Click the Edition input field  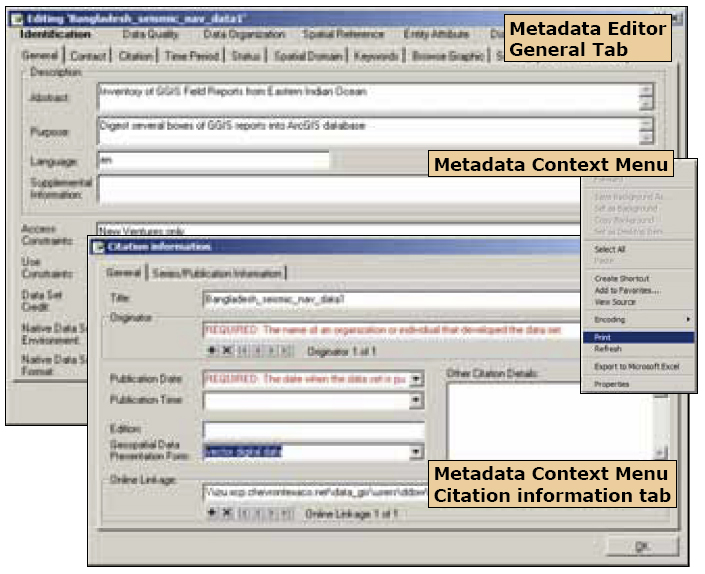pyautogui.click(x=313, y=430)
